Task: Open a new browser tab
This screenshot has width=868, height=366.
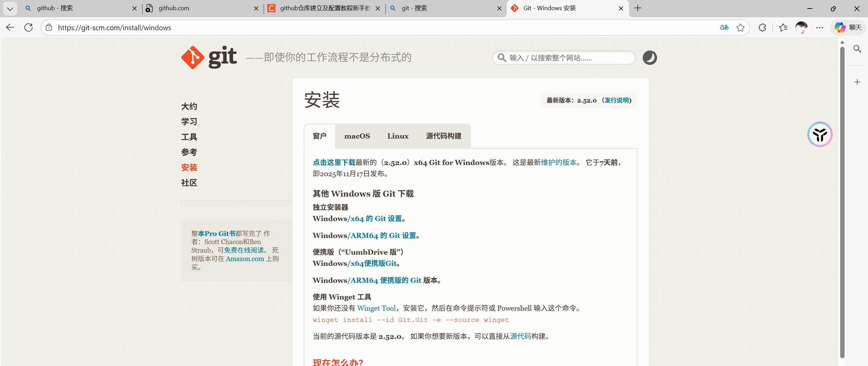Action: pyautogui.click(x=638, y=8)
